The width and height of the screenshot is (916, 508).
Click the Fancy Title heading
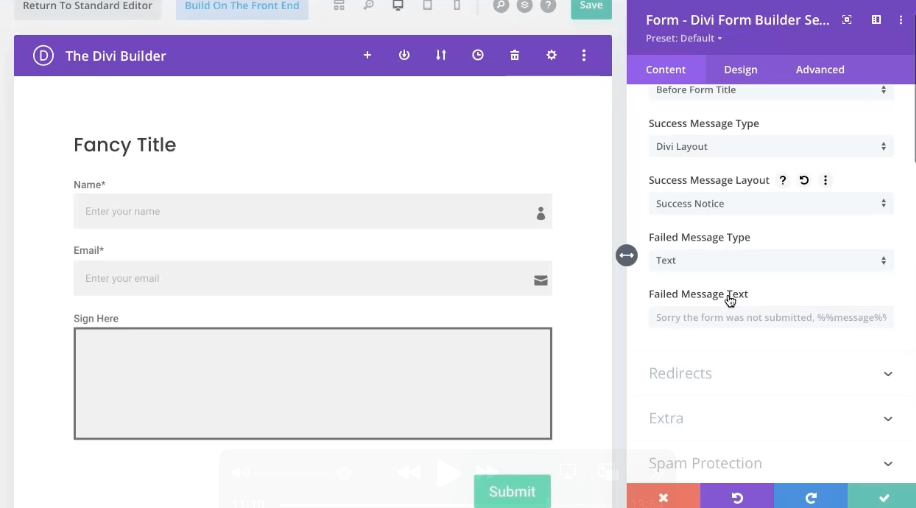124,145
